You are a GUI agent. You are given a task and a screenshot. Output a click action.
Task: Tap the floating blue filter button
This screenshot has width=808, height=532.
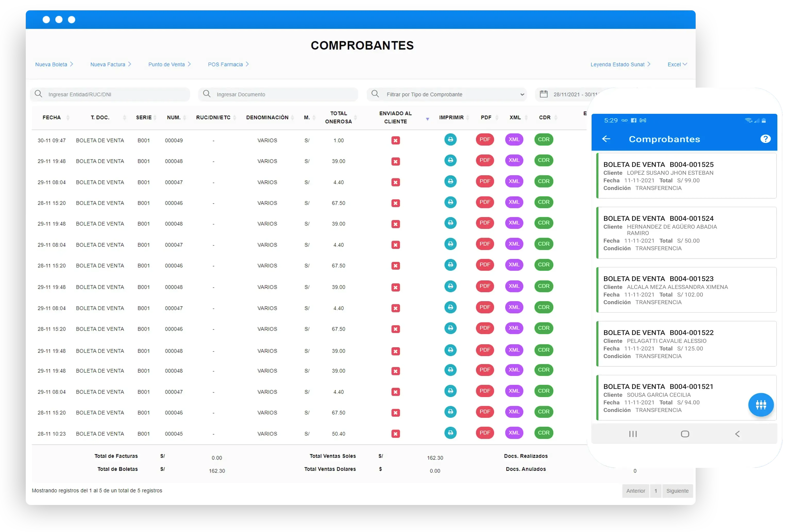(761, 405)
